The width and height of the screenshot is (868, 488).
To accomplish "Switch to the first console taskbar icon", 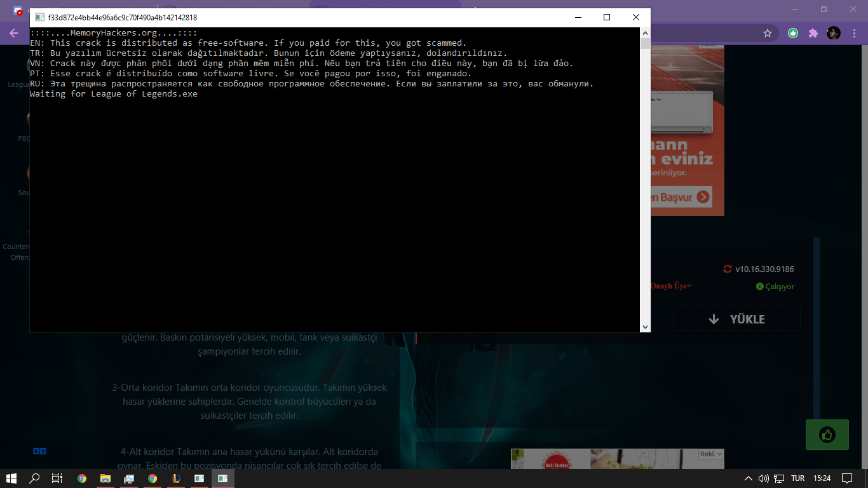I will click(200, 478).
